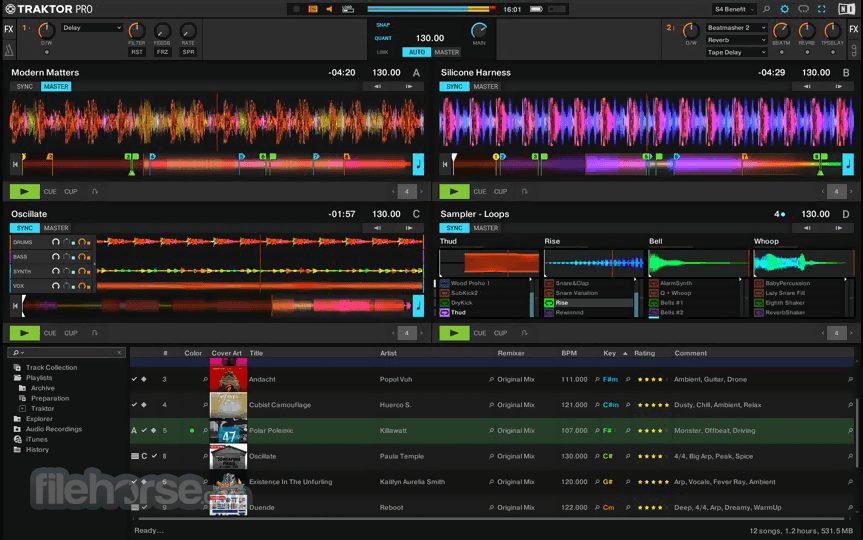
Task: Skip to start of Deck B track
Action: point(445,164)
